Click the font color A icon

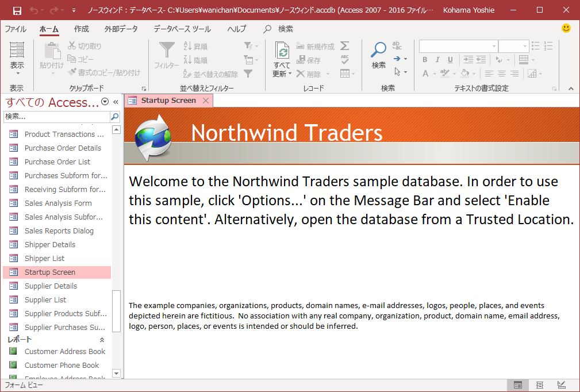(x=425, y=74)
